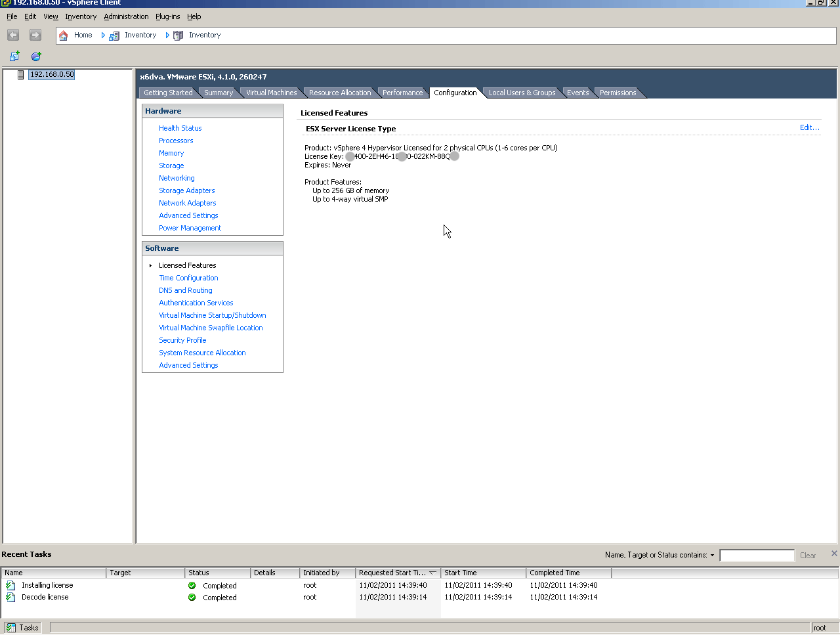The height and width of the screenshot is (635, 840).
Task: Open the Authentication Services link
Action: click(196, 303)
